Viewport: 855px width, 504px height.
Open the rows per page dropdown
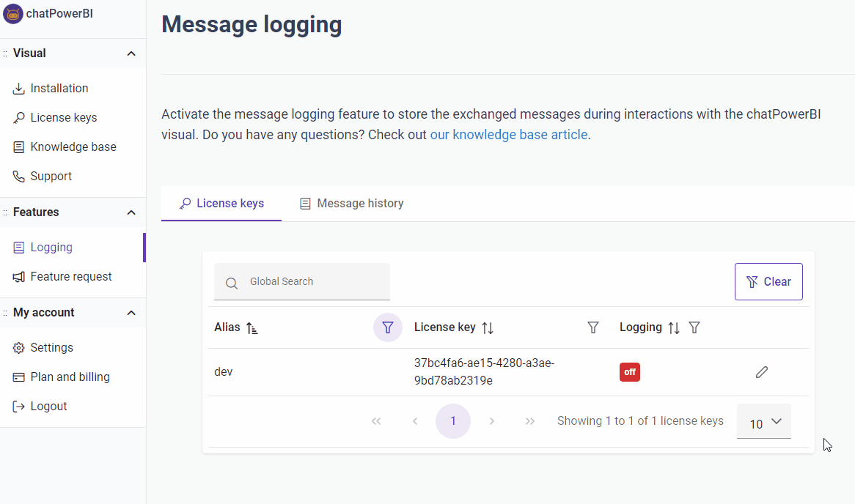(764, 421)
